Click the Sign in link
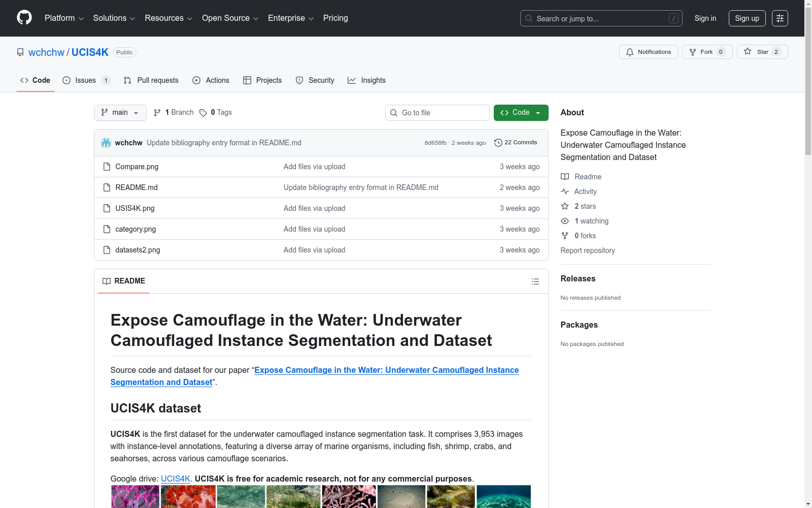This screenshot has width=812, height=508. [x=705, y=18]
